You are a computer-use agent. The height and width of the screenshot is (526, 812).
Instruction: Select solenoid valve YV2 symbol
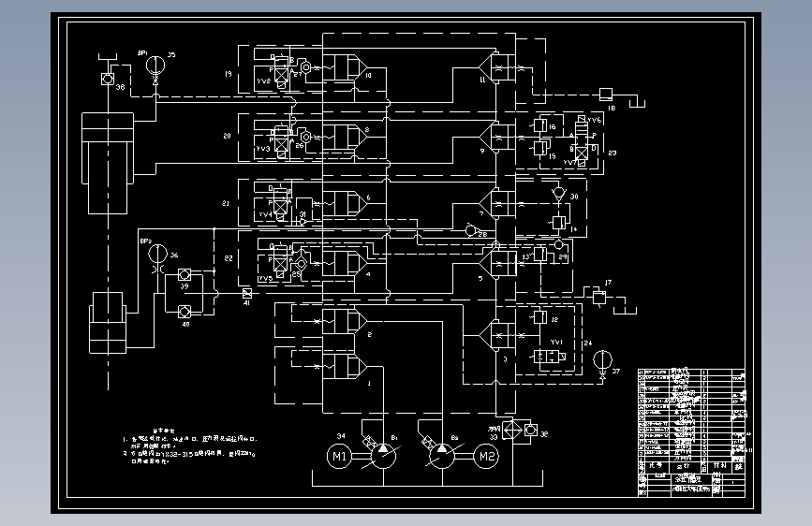click(281, 70)
